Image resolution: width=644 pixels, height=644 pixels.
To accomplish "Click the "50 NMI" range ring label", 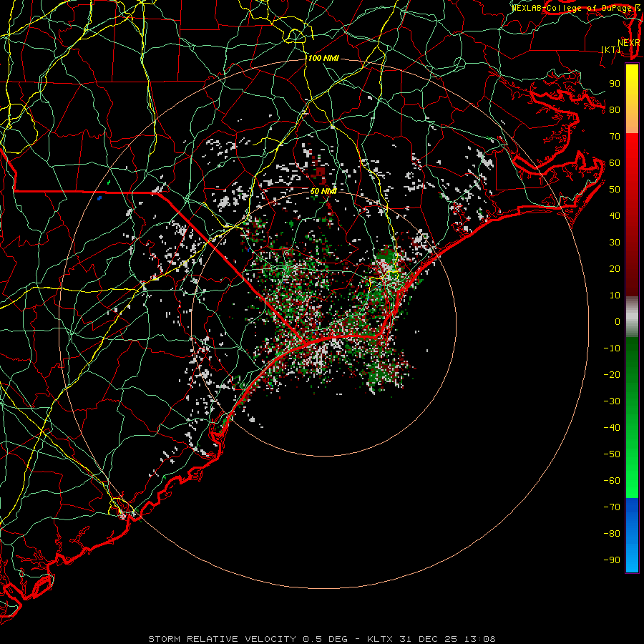I will [x=323, y=191].
